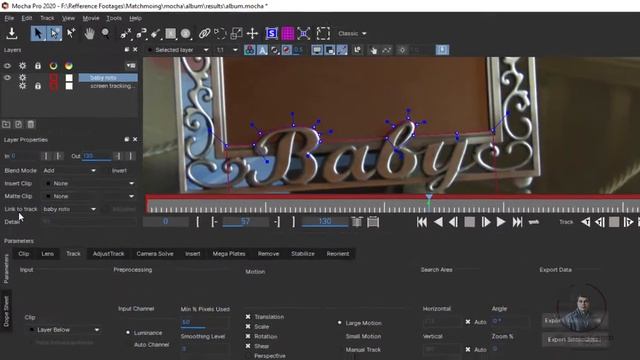This screenshot has height=360, width=640.
Task: Uncheck the Shear motion checkbox
Action: pyautogui.click(x=248, y=346)
